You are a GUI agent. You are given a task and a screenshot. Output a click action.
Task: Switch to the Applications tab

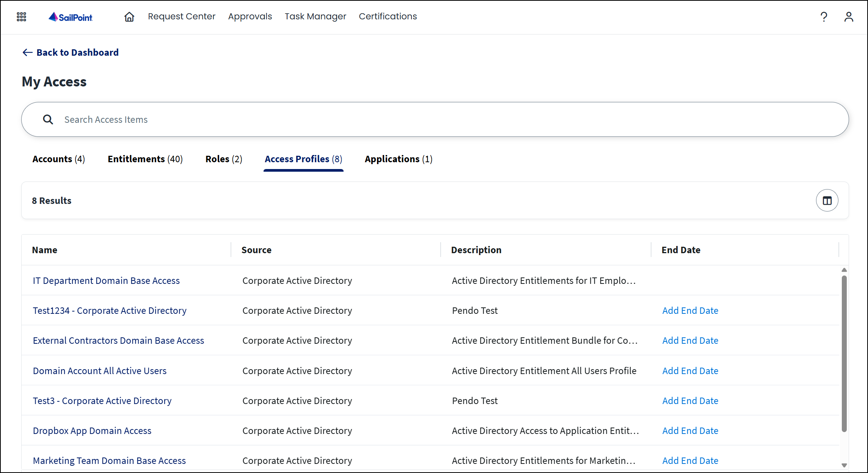398,159
